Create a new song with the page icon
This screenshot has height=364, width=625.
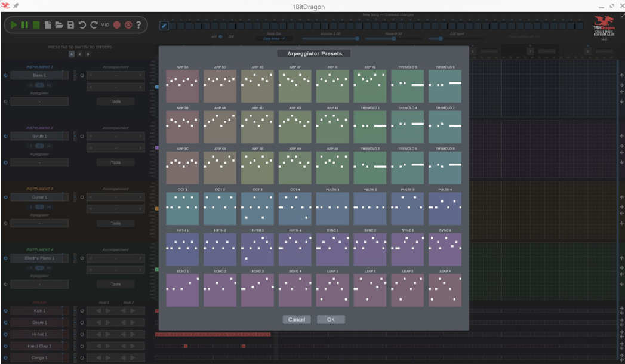[x=48, y=25]
